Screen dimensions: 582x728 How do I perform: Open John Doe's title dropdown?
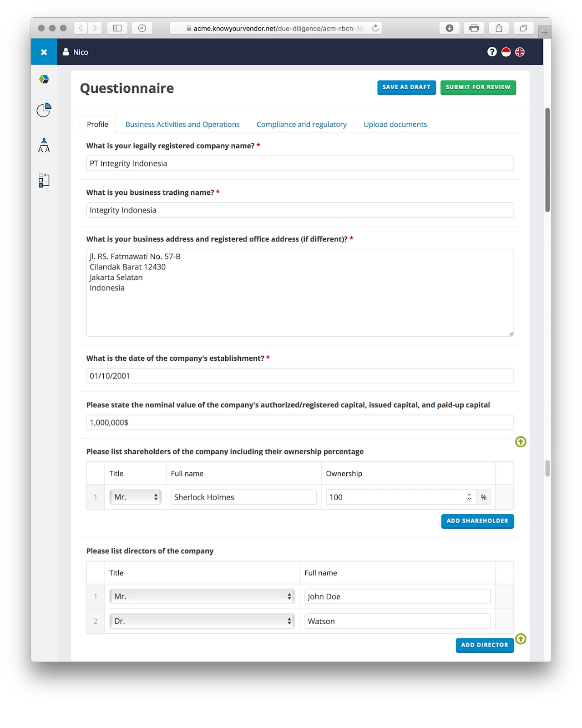click(202, 596)
